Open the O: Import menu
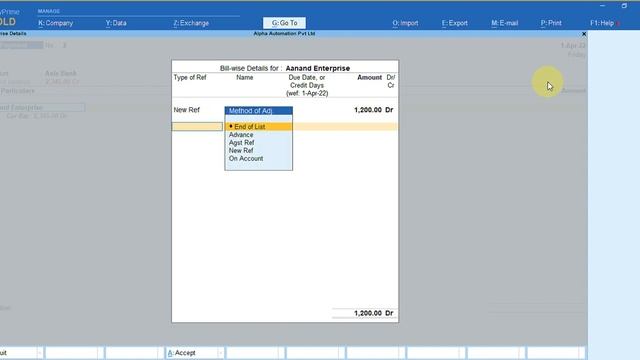The height and width of the screenshot is (360, 640). click(x=405, y=23)
